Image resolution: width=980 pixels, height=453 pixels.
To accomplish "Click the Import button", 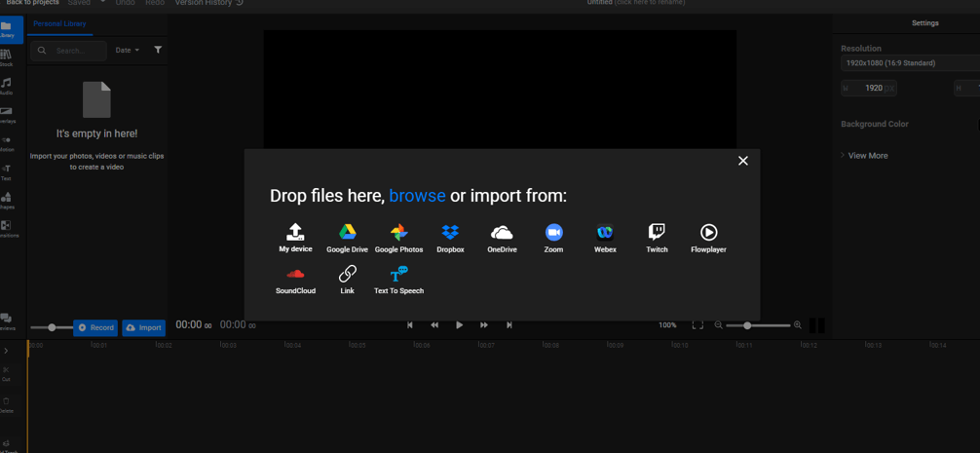I will click(x=143, y=328).
